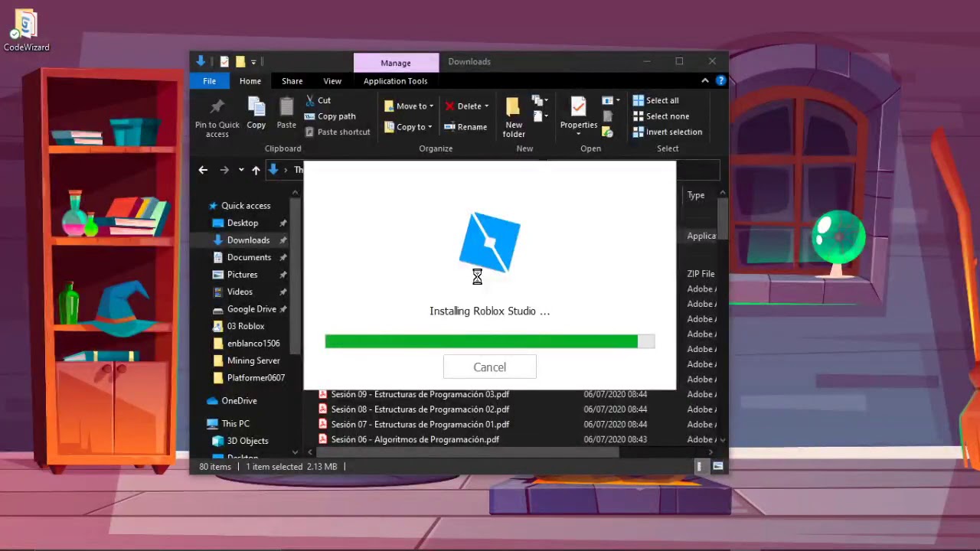Screen dimensions: 980x551
Task: Click the Paste button in ribbon
Action: click(x=286, y=113)
